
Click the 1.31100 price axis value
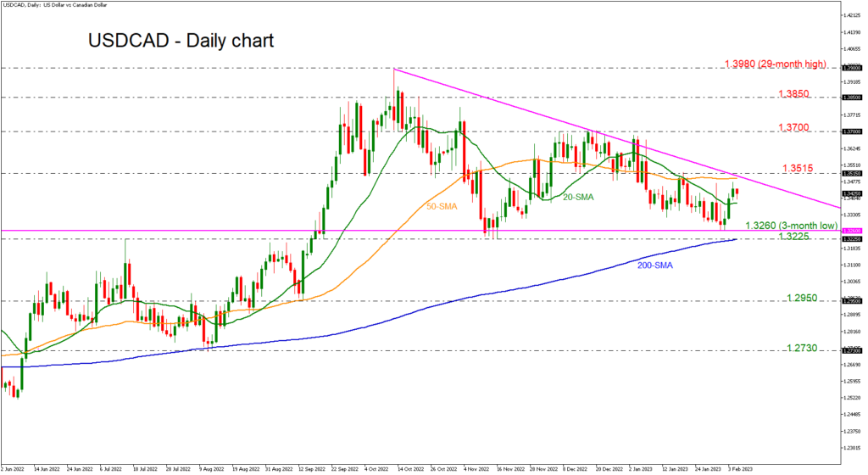click(852, 265)
